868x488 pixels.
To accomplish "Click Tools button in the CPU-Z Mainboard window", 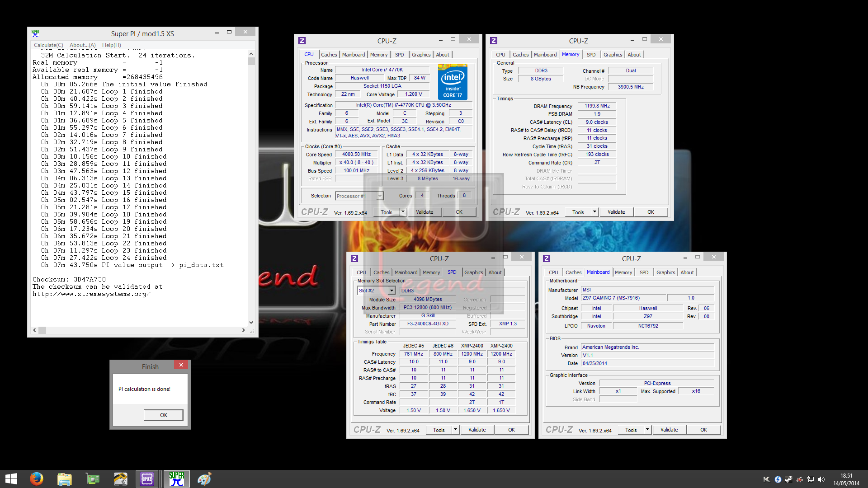I will point(631,430).
